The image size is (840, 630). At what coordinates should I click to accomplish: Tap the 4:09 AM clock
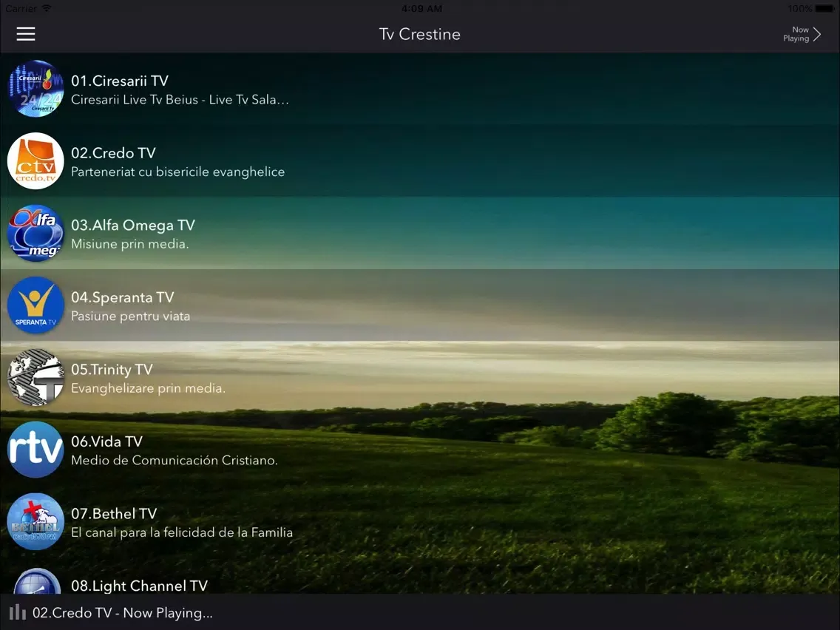tap(421, 9)
